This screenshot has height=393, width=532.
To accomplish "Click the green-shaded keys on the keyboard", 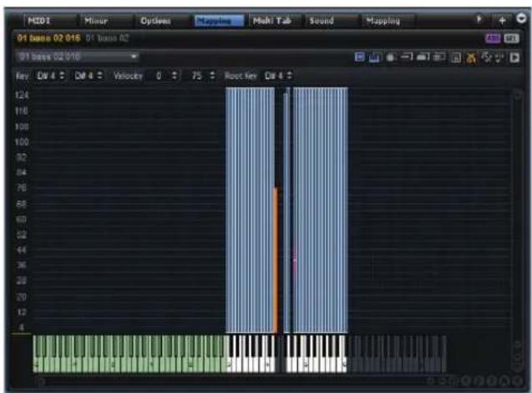I will 130,354.
